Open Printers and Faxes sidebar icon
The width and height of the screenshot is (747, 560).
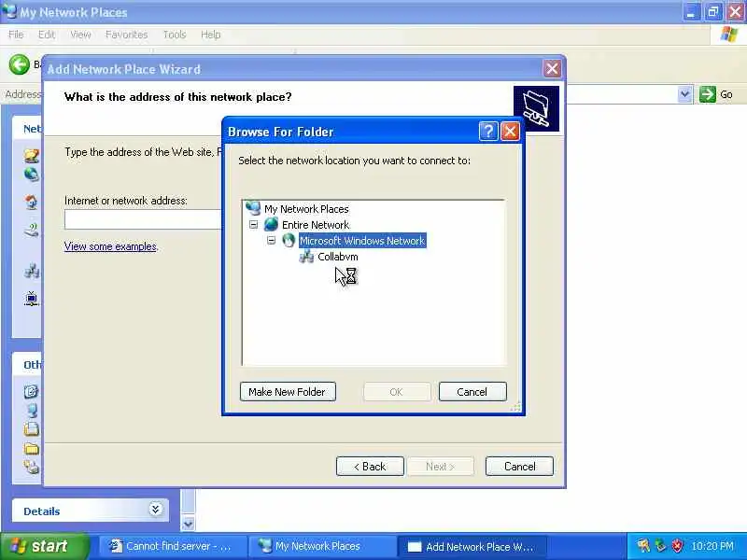[x=32, y=467]
